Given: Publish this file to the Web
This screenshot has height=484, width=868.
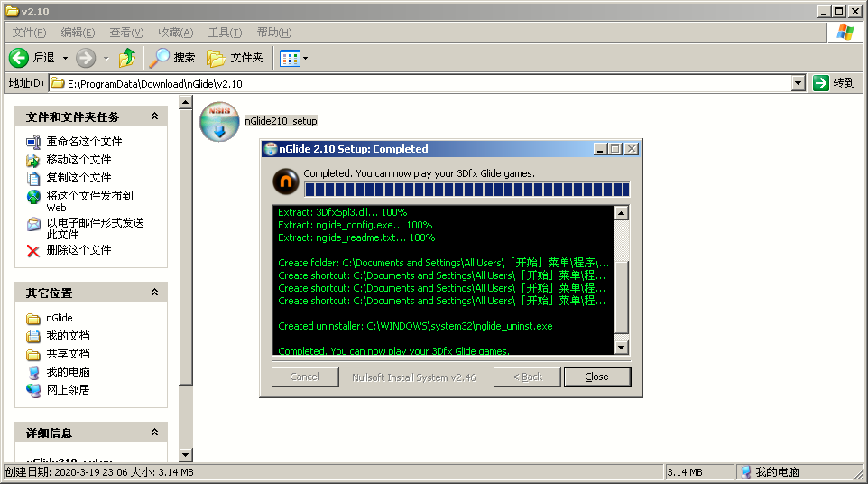Looking at the screenshot, I should click(x=89, y=201).
